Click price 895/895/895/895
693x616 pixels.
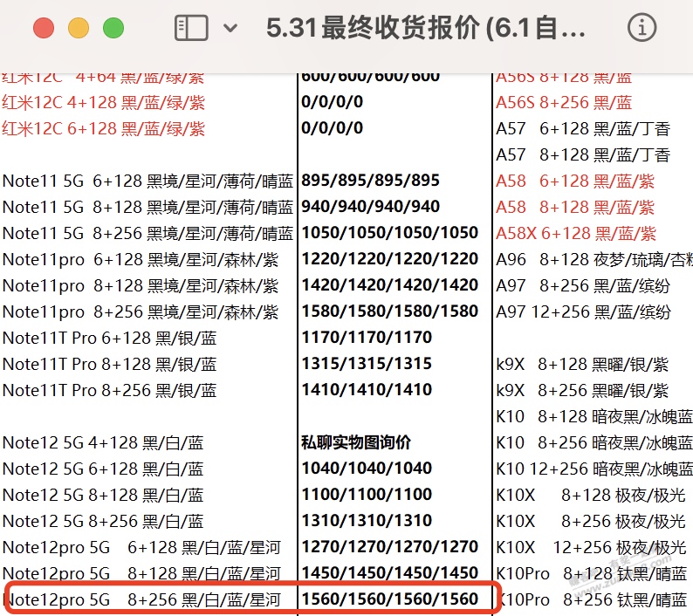tap(370, 181)
